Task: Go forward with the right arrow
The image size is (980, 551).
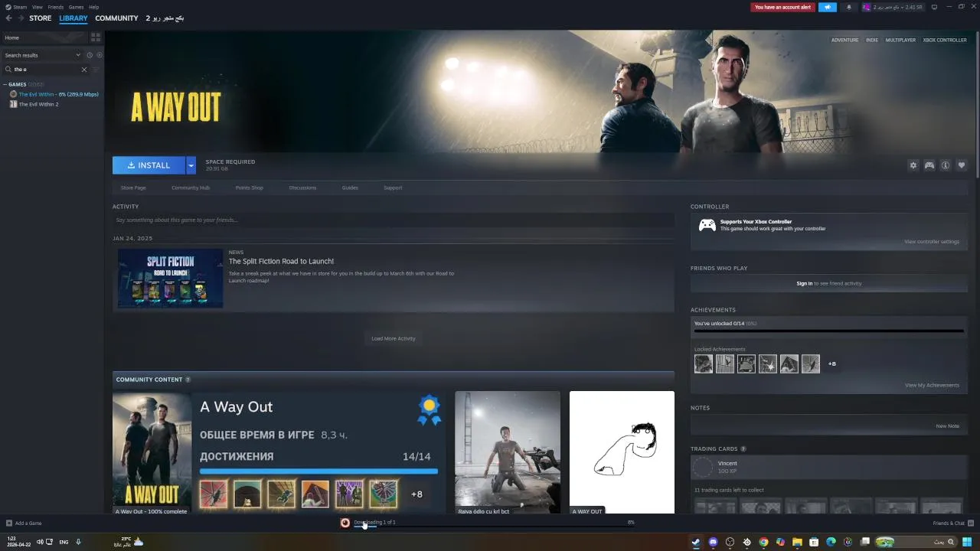Action: (x=21, y=18)
